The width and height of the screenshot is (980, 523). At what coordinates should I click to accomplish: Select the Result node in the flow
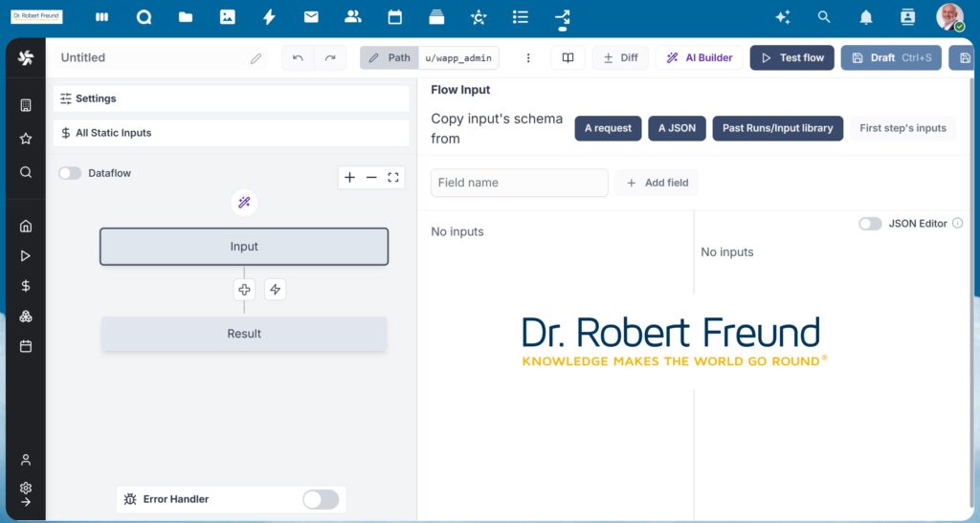click(244, 334)
